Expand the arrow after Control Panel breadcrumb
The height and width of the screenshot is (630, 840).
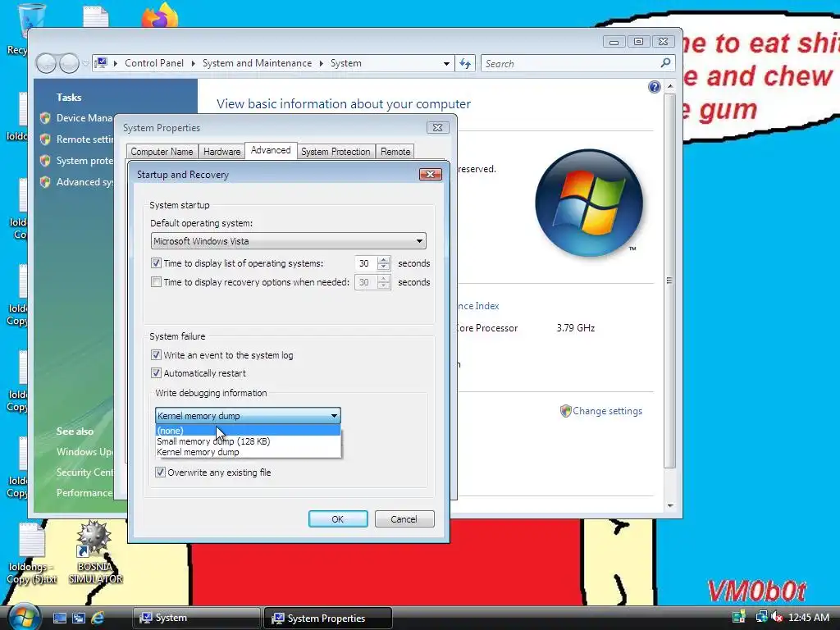194,63
